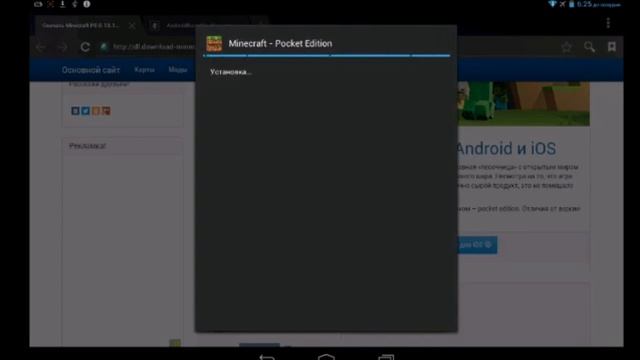Open the browser search magnifier icon
640x360 pixels.
(x=589, y=47)
